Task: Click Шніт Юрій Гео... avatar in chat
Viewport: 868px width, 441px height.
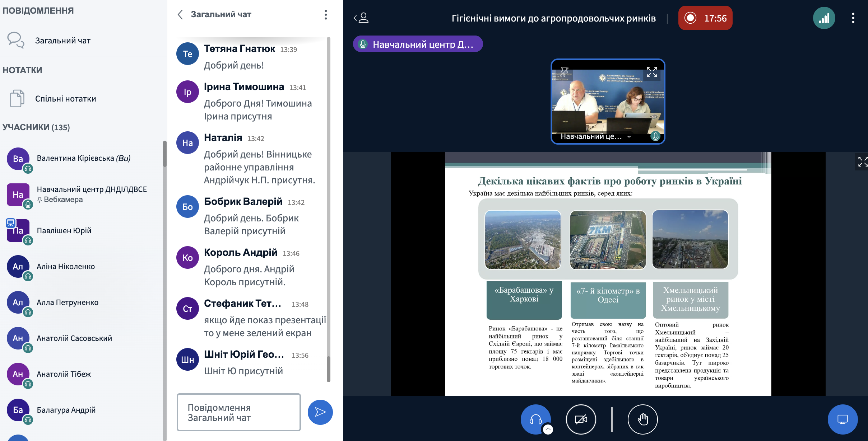Action: [x=187, y=360]
